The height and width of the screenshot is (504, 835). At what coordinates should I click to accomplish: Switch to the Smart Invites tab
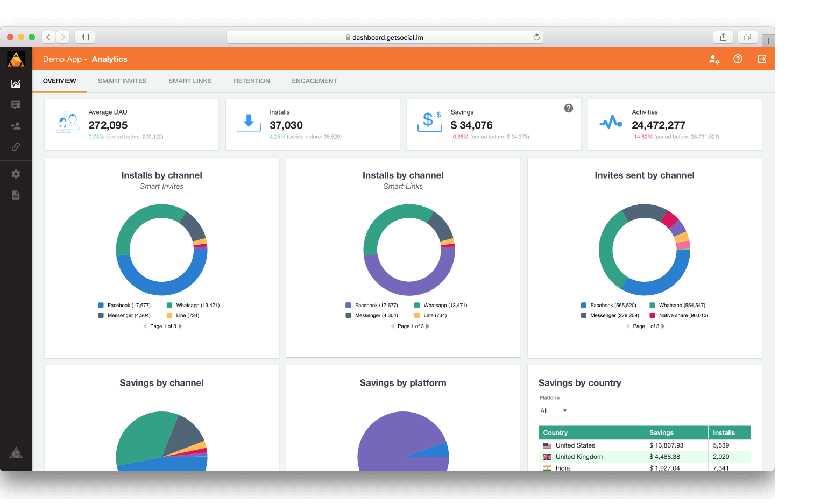pos(122,81)
